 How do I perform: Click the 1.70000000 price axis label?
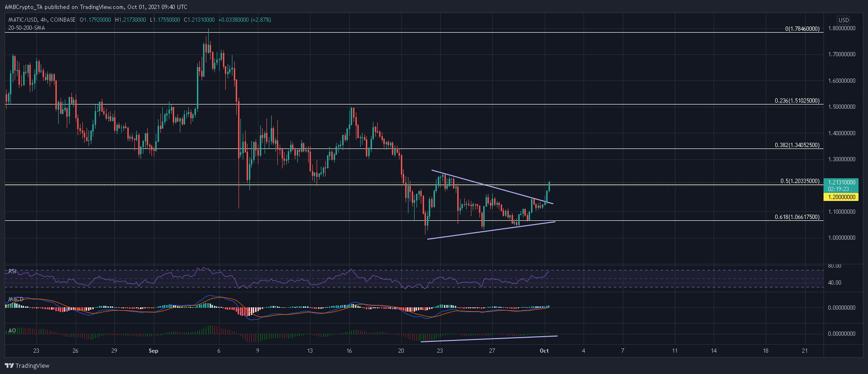point(841,54)
